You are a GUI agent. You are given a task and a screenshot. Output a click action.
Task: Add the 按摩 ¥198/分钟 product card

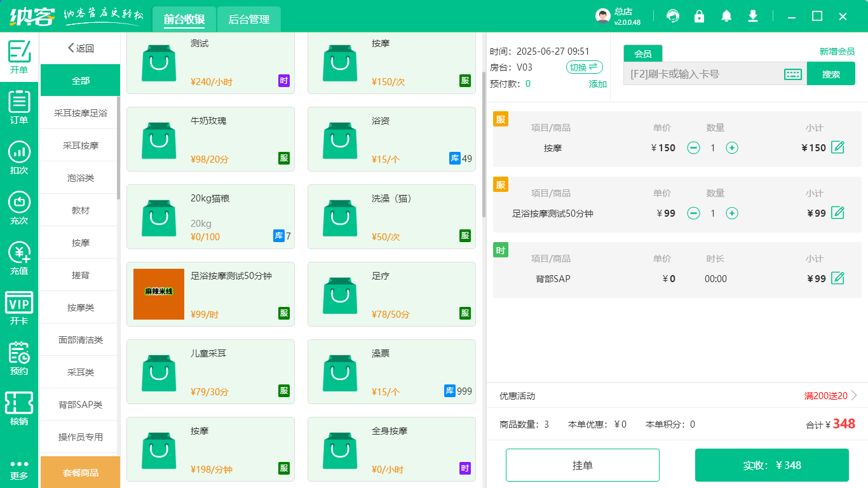point(210,449)
